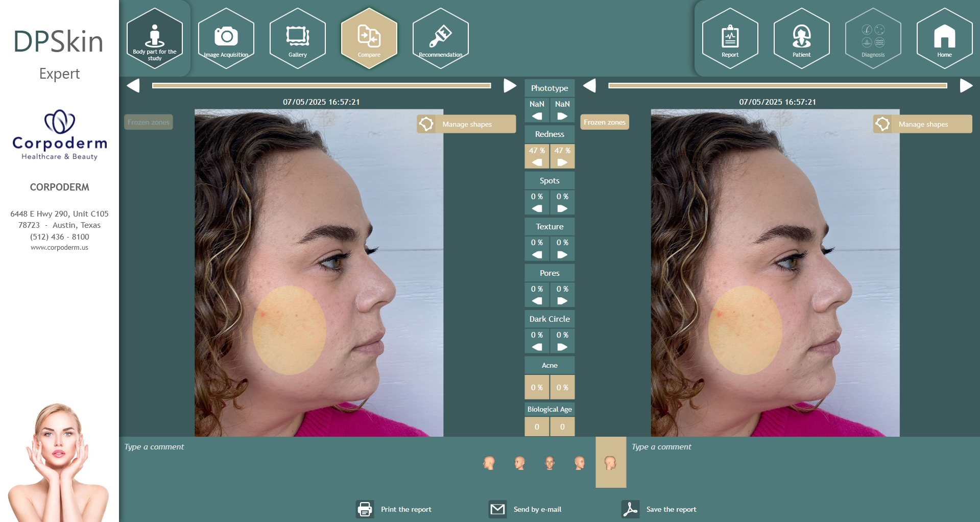The width and height of the screenshot is (980, 522).
Task: Toggle Frozen zones on left image
Action: pos(149,122)
